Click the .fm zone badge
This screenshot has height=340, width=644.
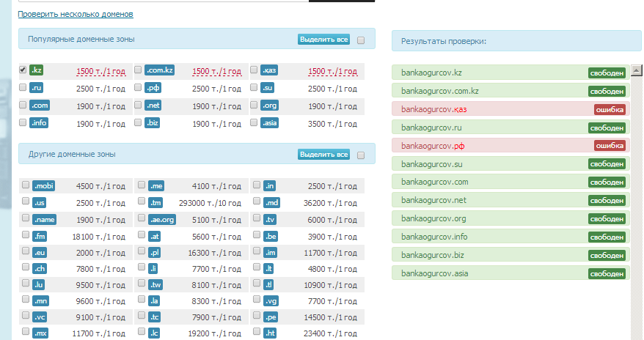(x=40, y=236)
